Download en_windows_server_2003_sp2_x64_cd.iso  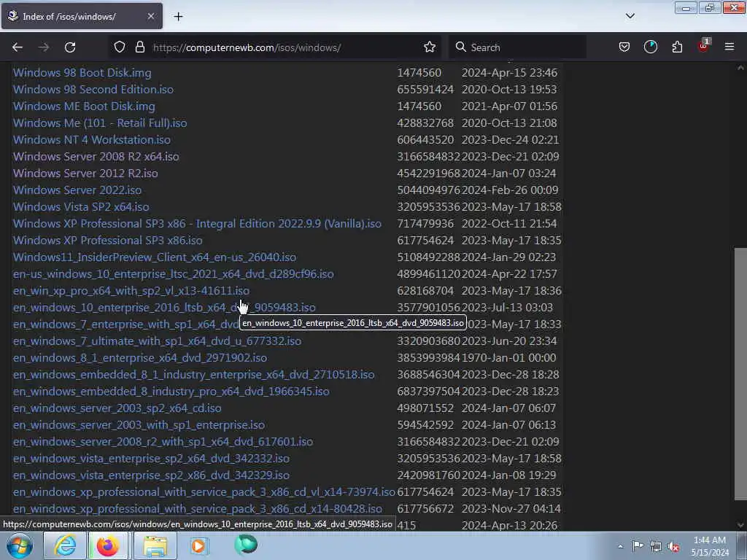point(117,408)
